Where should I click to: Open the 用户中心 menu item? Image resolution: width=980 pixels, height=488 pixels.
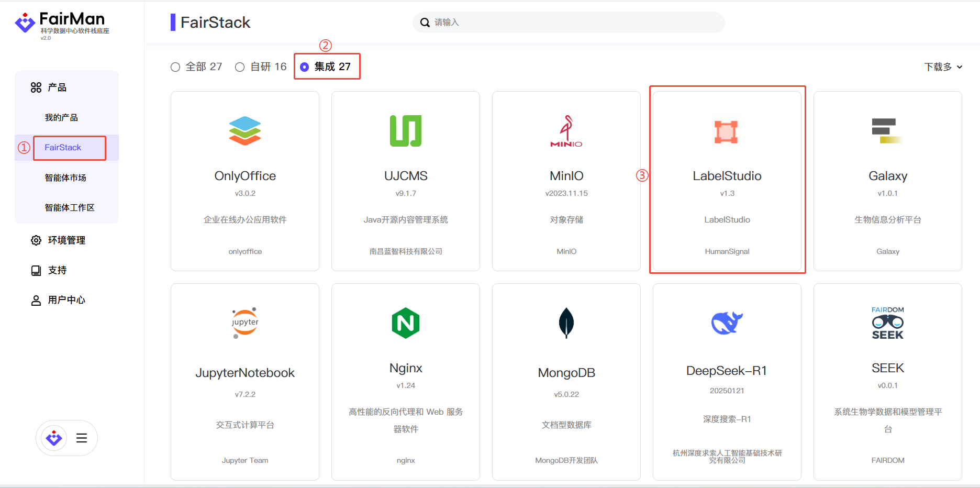coord(66,300)
